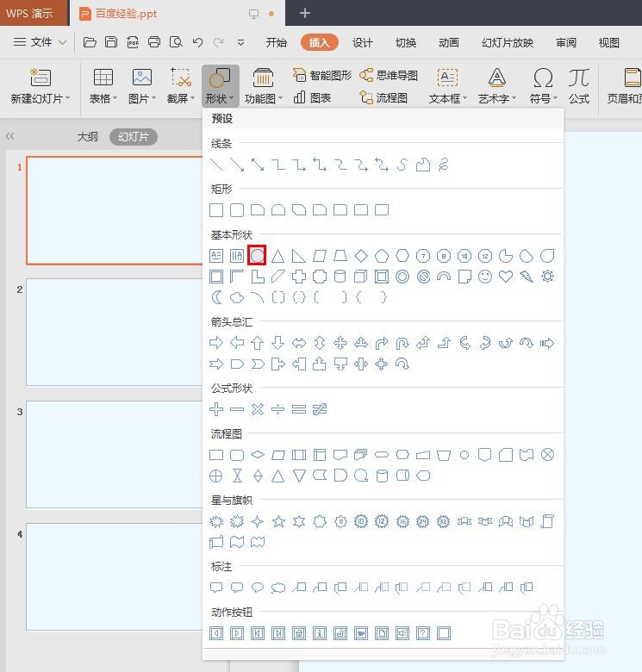
Task: Choose the cloud callout shape
Action: [x=278, y=588]
